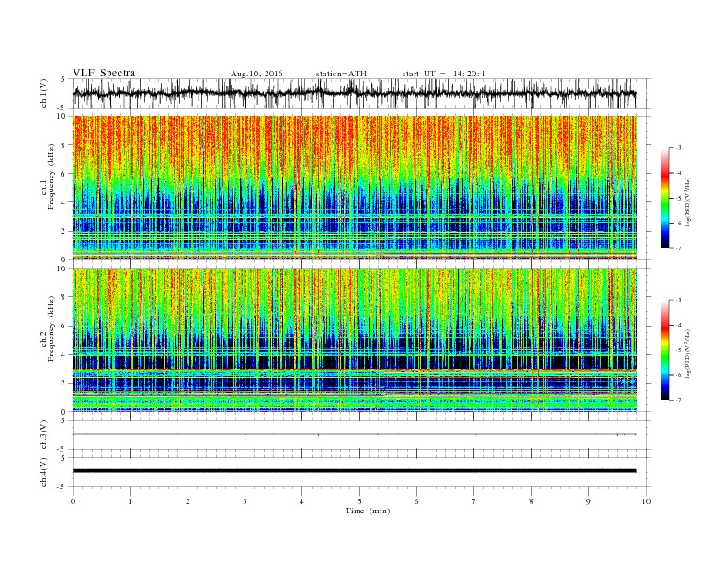Click time axis tick label '7'
Image resolution: width=728 pixels, height=563 pixels.
click(x=474, y=501)
